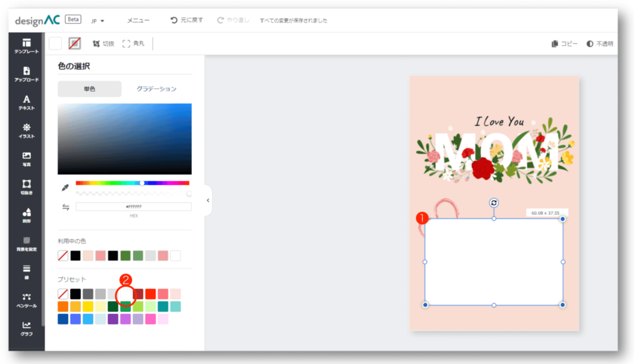
Task: Open the アップロード (Upload) sidebar panel
Action: [27, 74]
